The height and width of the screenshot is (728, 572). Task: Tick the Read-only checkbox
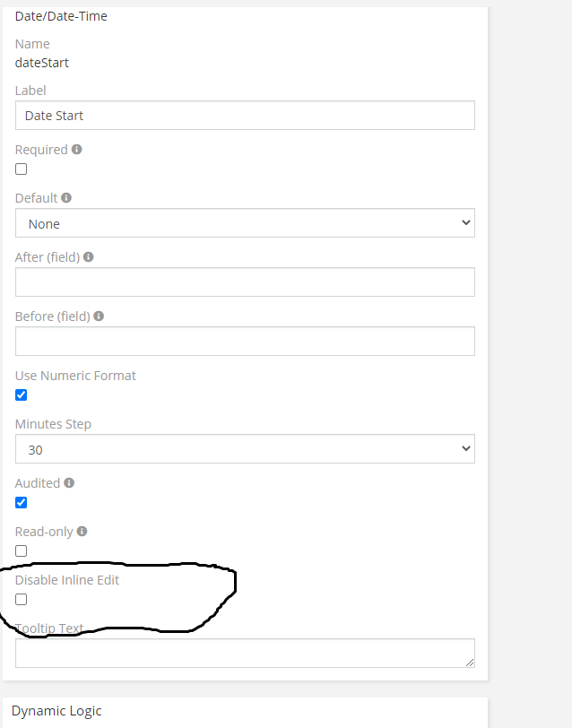click(21, 551)
